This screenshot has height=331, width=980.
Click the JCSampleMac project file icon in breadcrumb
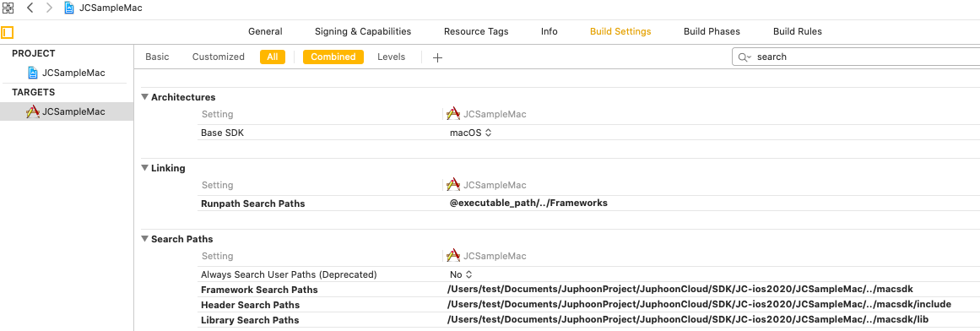[68, 8]
